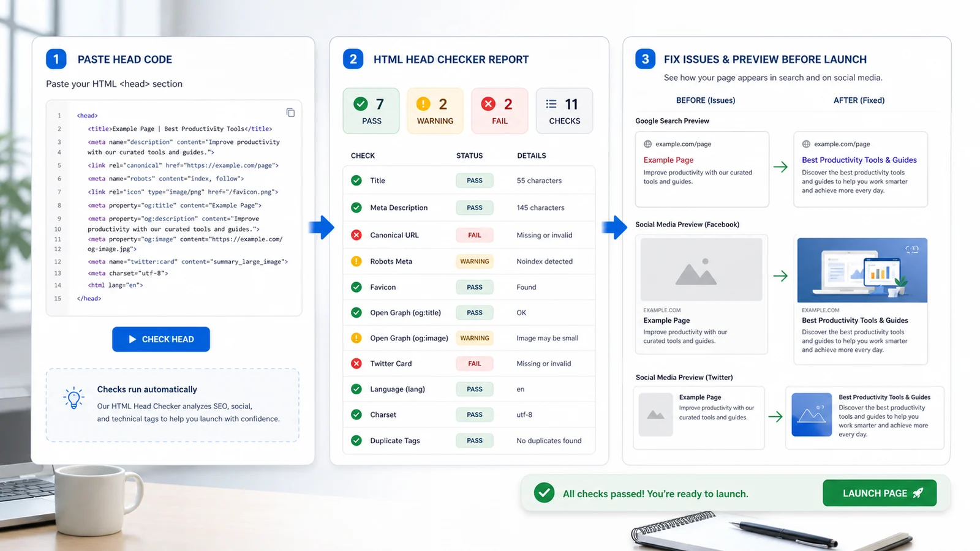Click the WARNING badge for Open Graph (og:image)
The image size is (980, 551).
tap(475, 338)
